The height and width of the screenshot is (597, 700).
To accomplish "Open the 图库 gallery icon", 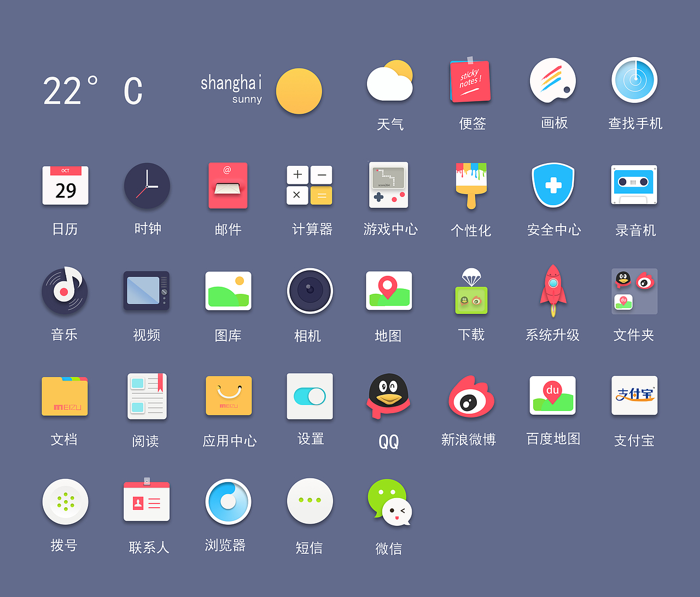I will (228, 291).
